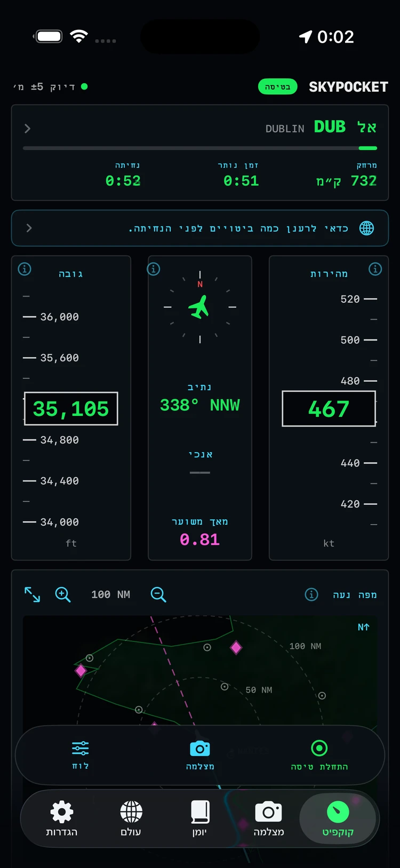Tap the altitude readout 35,105
The width and height of the screenshot is (400, 868).
(71, 409)
